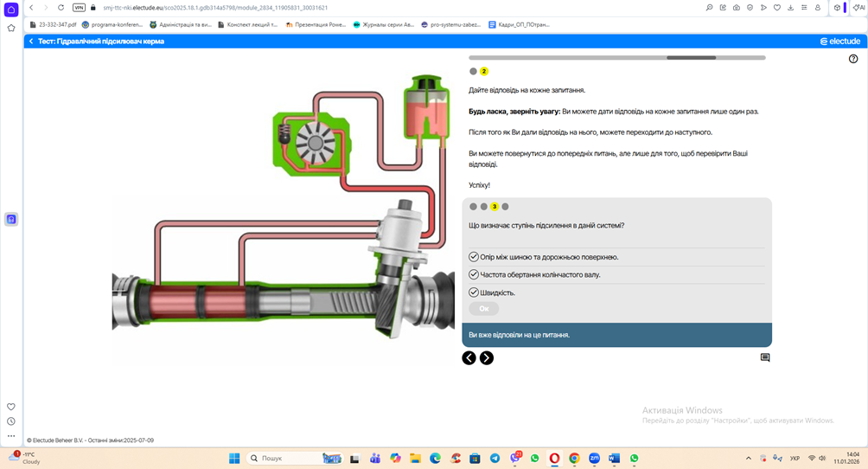Open the Opera sidebar three-dots menu

coord(11,436)
